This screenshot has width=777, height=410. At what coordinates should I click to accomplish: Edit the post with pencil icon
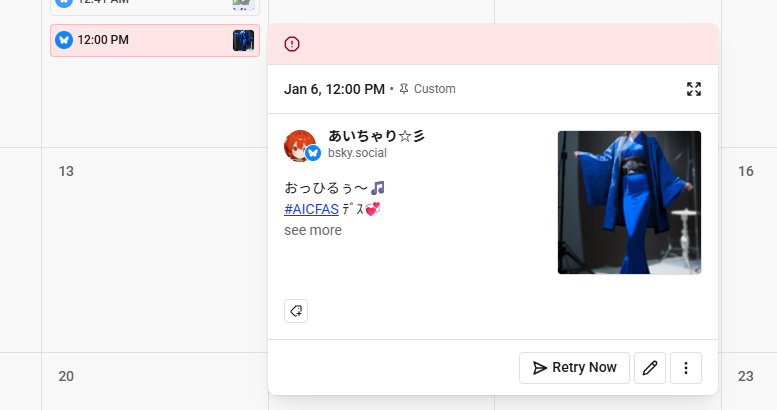click(650, 368)
